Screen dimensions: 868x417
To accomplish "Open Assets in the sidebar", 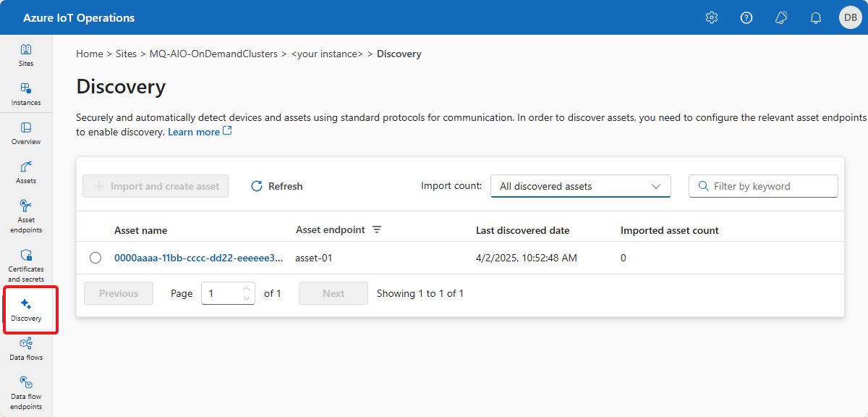I will point(26,172).
